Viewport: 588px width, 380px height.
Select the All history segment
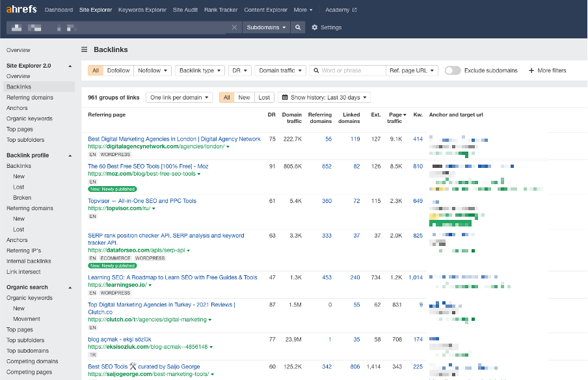coord(227,98)
